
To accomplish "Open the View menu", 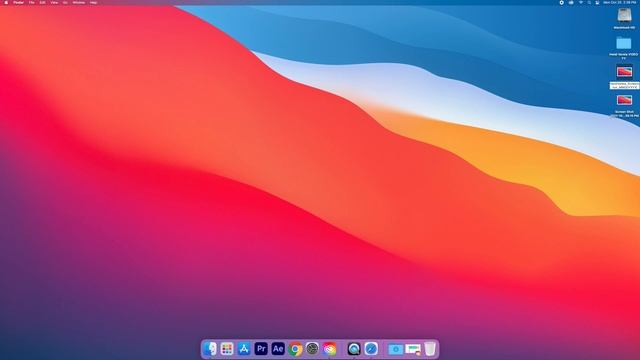I will pyautogui.click(x=54, y=2).
